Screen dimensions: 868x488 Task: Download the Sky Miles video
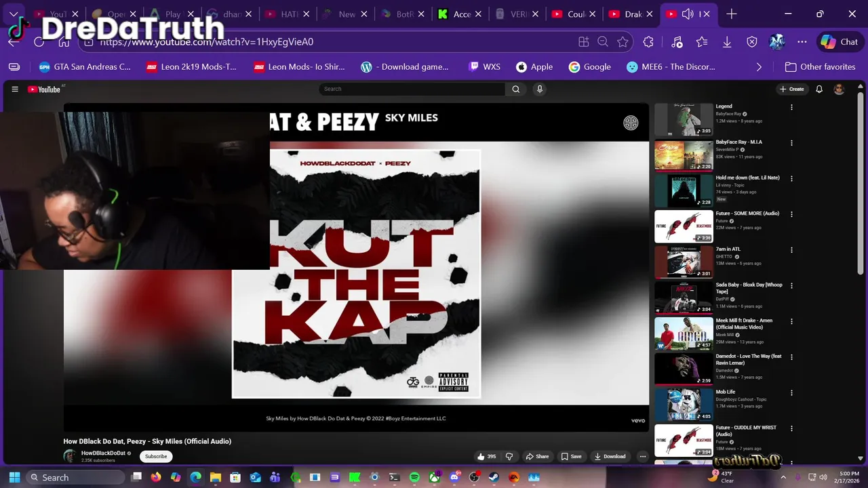pyautogui.click(x=610, y=456)
